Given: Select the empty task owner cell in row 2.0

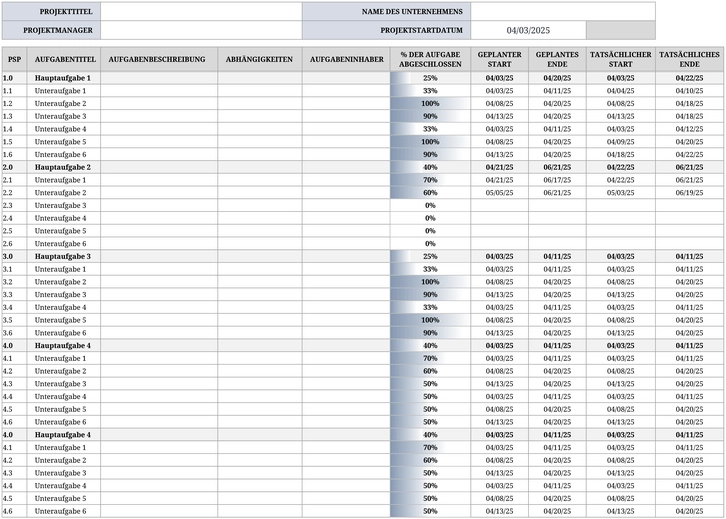Looking at the screenshot, I should (346, 167).
